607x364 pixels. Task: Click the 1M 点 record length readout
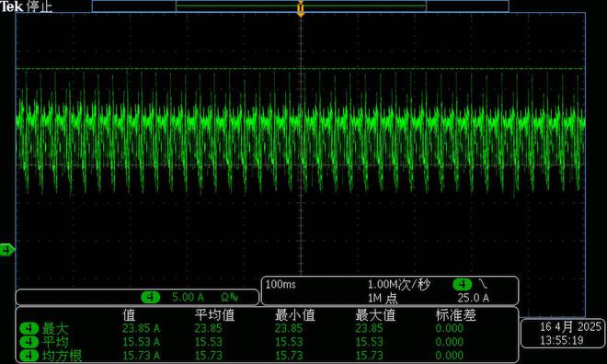click(x=383, y=298)
